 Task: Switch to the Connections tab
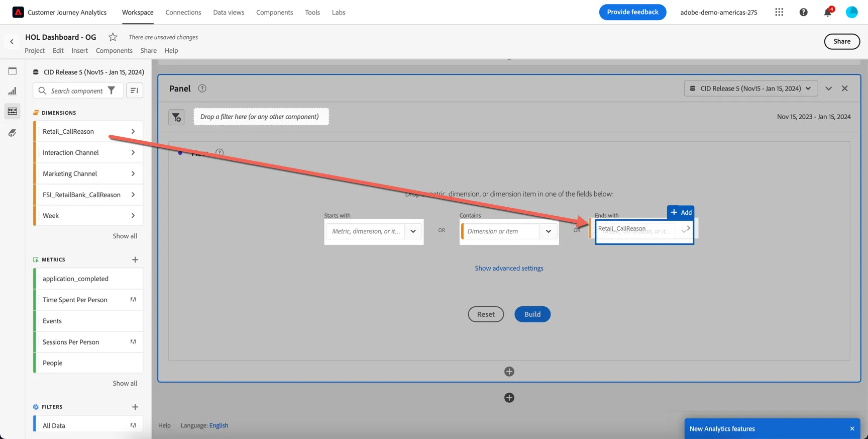point(183,12)
